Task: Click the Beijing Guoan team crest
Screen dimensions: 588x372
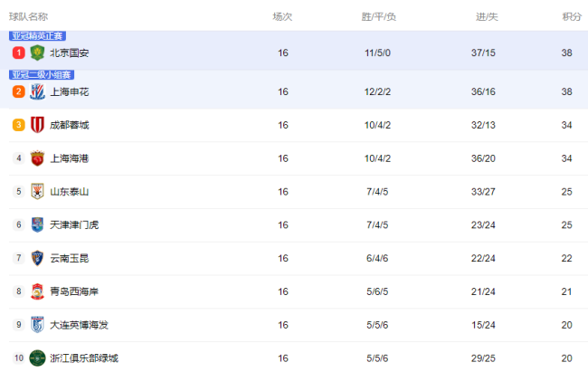Action: [x=37, y=52]
